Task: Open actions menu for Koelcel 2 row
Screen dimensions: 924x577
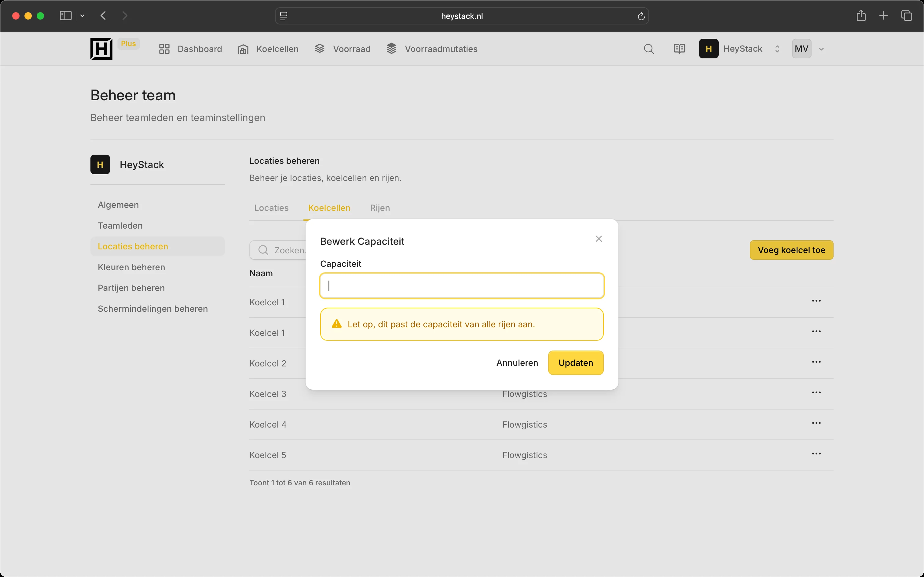Action: [x=816, y=362]
